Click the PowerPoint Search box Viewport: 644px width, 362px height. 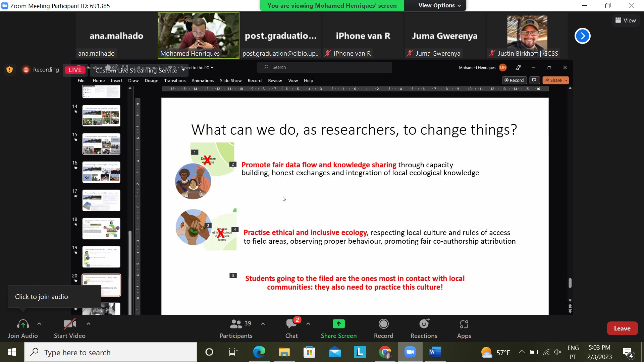click(324, 67)
